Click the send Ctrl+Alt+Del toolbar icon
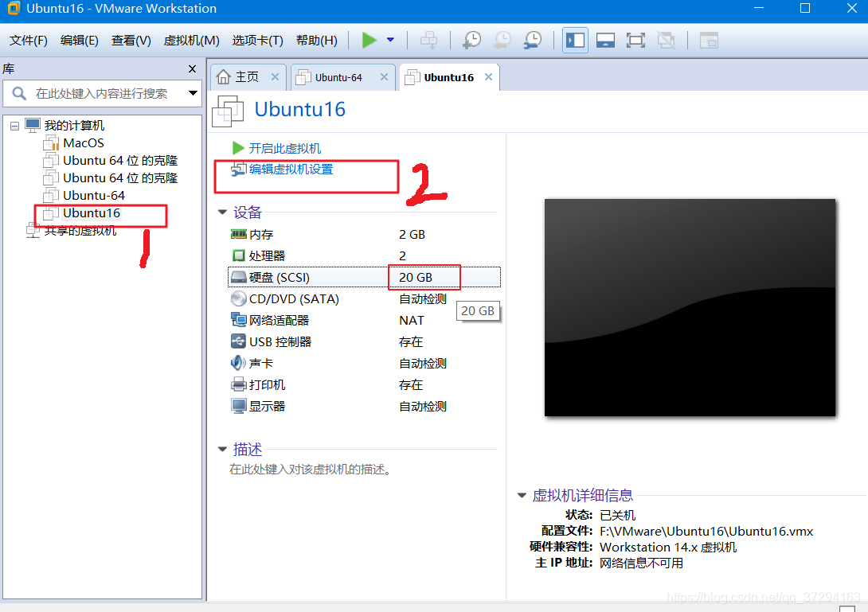Viewport: 868px width, 612px height. [x=428, y=41]
